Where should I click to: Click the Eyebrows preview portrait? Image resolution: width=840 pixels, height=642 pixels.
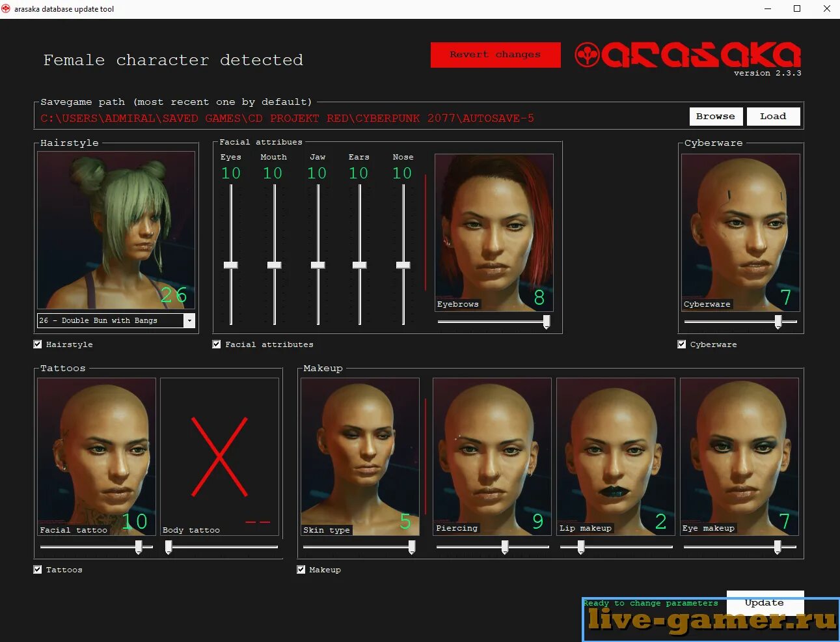point(494,232)
